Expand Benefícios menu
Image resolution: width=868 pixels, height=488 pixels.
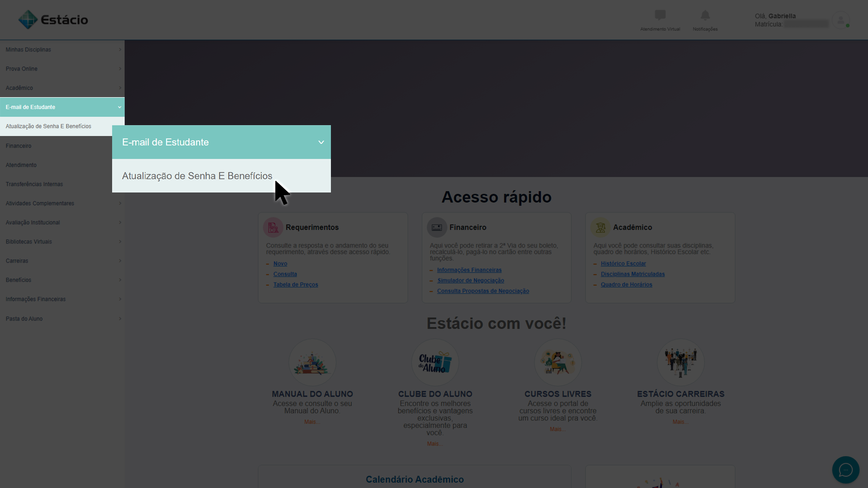tap(62, 280)
